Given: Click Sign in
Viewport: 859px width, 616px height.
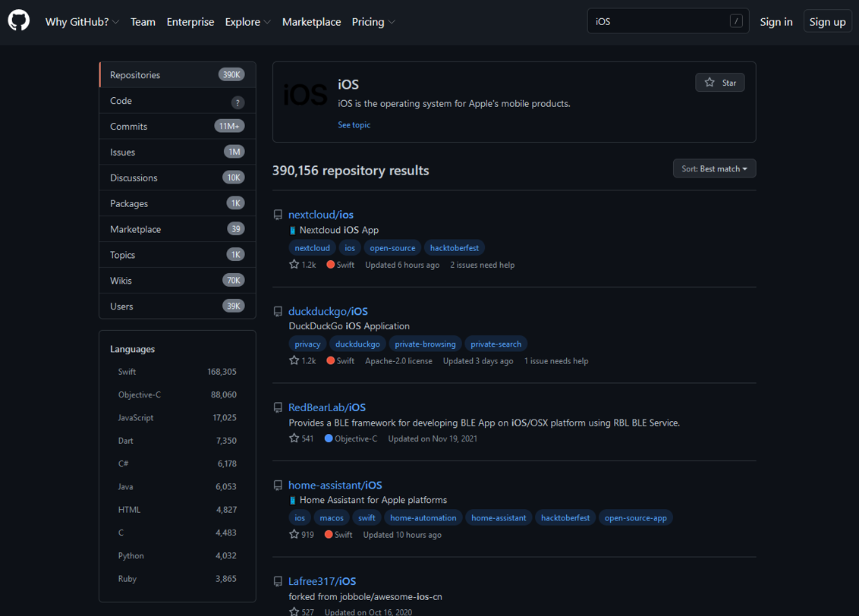Looking at the screenshot, I should (x=776, y=22).
